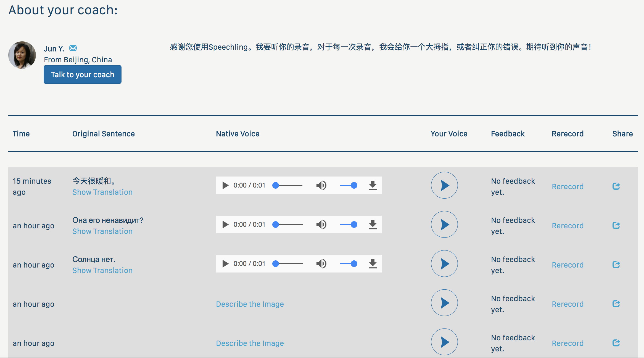Show Translation for 今天很暖和
644x358 pixels.
pyautogui.click(x=102, y=192)
